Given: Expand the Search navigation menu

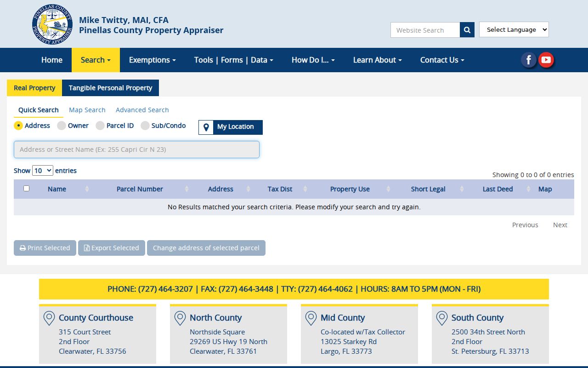Looking at the screenshot, I should [96, 60].
